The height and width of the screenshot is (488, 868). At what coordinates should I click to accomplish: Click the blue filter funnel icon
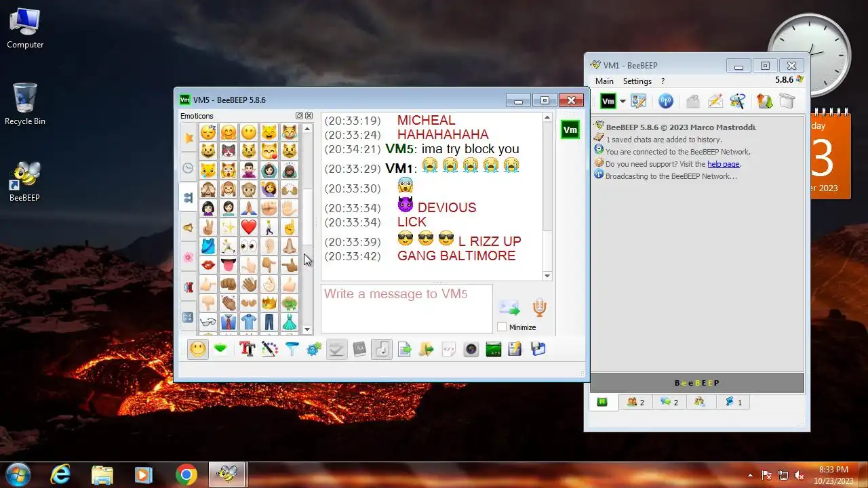coord(292,349)
